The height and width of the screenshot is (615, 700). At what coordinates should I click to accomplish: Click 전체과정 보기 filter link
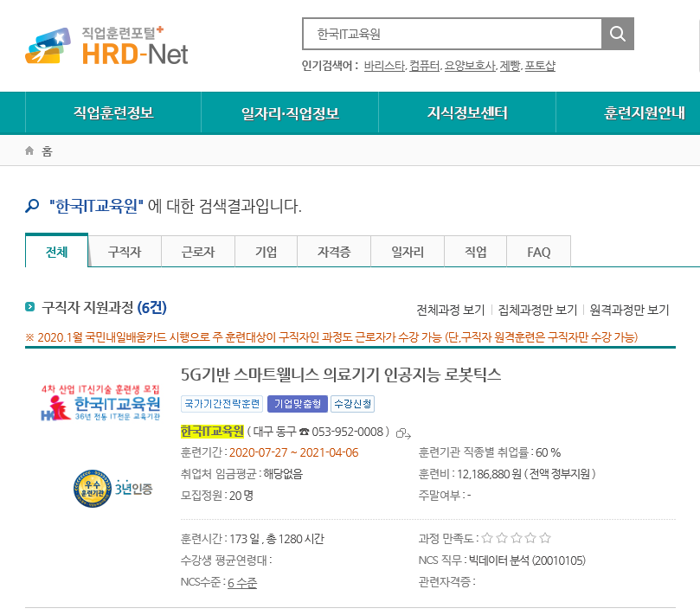pos(451,310)
